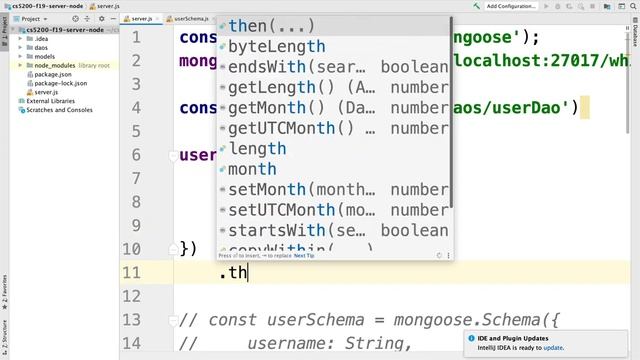Choose length completion suggestion

pos(333,149)
